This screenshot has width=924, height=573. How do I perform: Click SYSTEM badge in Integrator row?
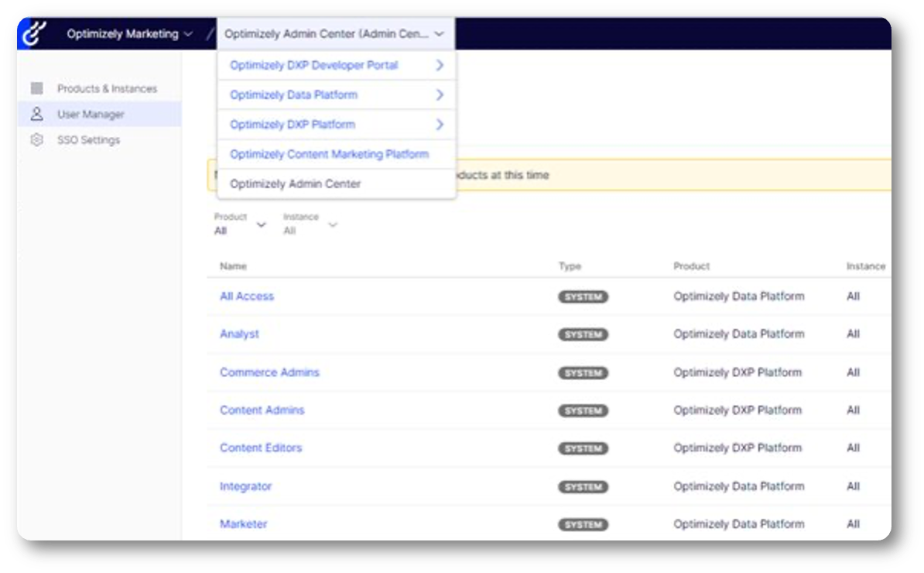click(x=583, y=486)
